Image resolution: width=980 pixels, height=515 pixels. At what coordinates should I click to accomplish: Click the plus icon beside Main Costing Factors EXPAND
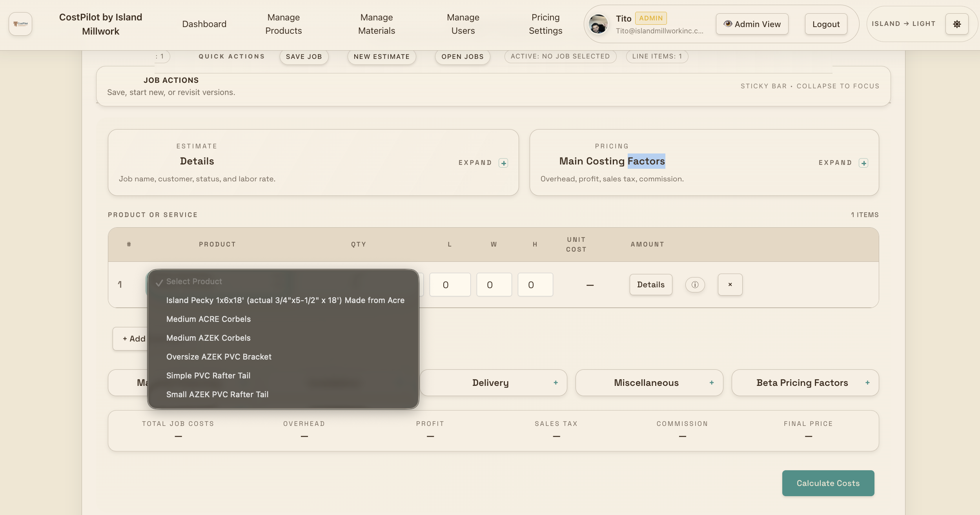(x=863, y=163)
